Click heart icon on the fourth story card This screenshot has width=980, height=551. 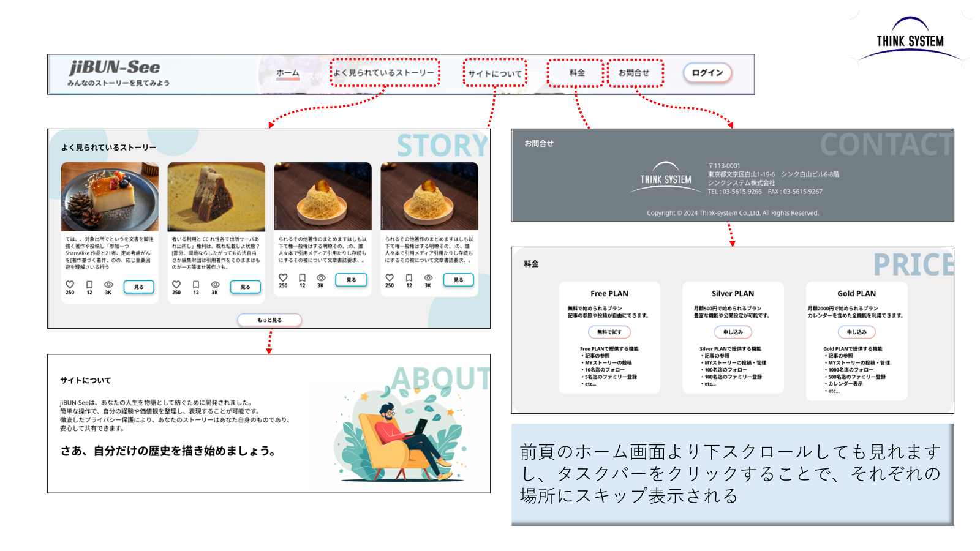tap(390, 278)
